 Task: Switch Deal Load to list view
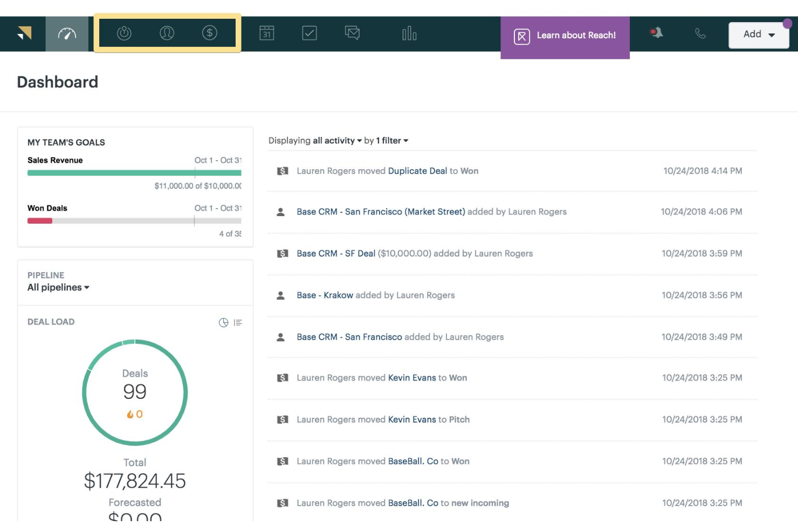coord(238,322)
